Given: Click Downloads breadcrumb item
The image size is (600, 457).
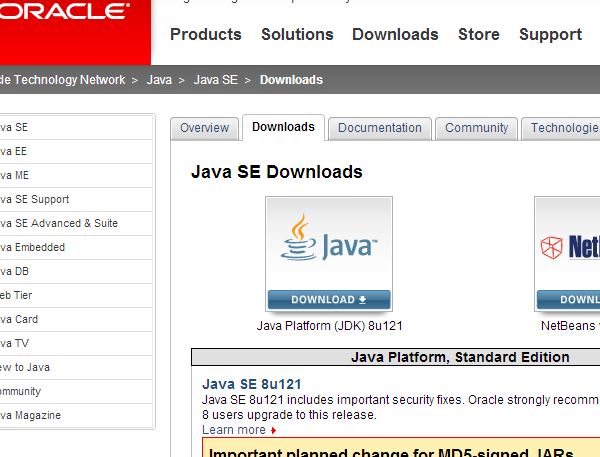Looking at the screenshot, I should (291, 80).
